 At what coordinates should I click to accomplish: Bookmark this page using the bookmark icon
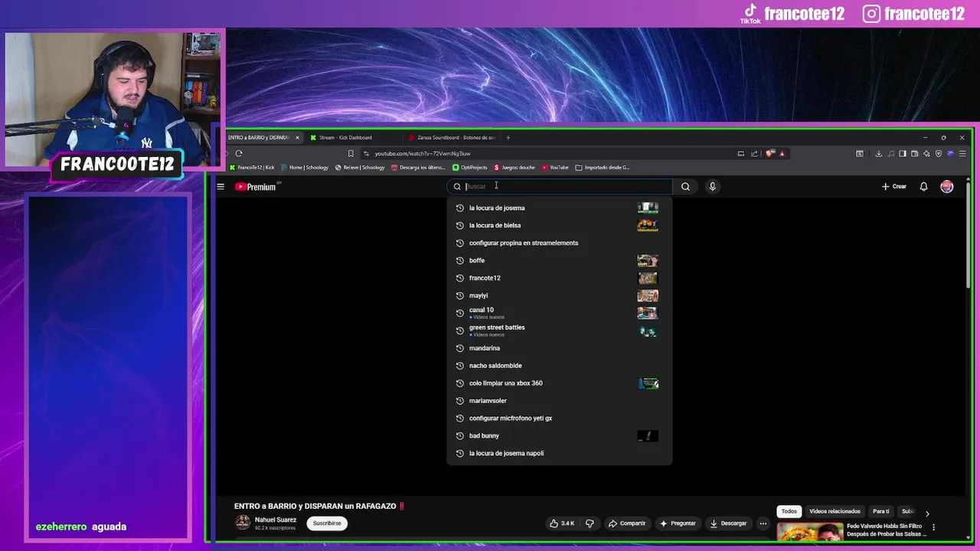click(351, 153)
